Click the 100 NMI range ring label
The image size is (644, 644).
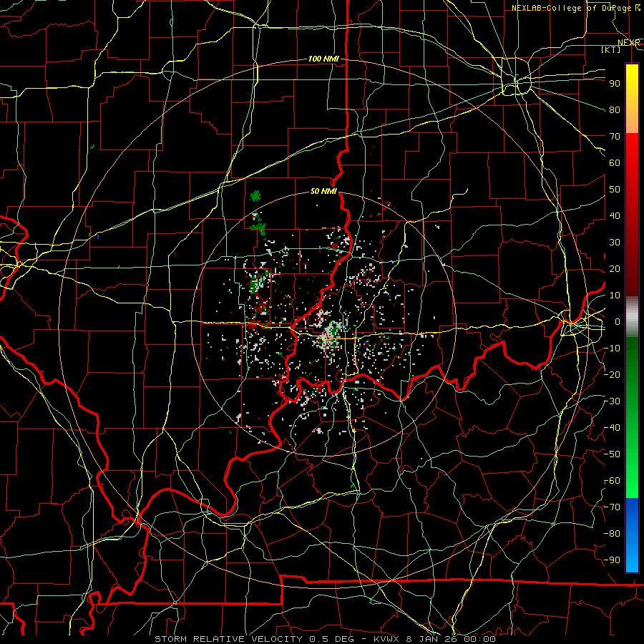tap(323, 59)
